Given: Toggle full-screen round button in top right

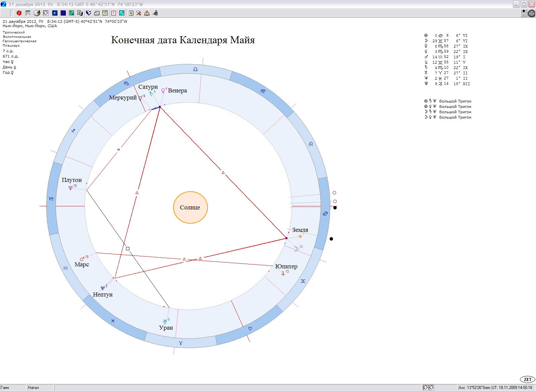Looking at the screenshot, I should (x=531, y=13).
